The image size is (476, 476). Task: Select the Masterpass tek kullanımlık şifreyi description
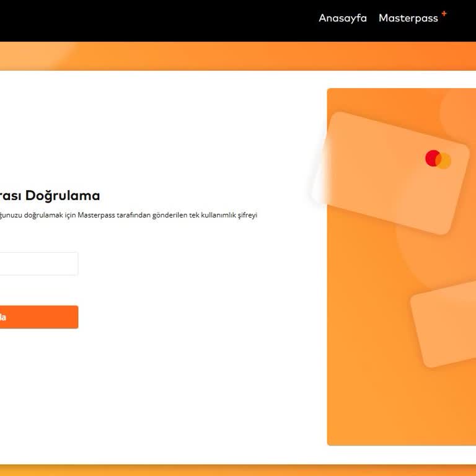click(128, 215)
